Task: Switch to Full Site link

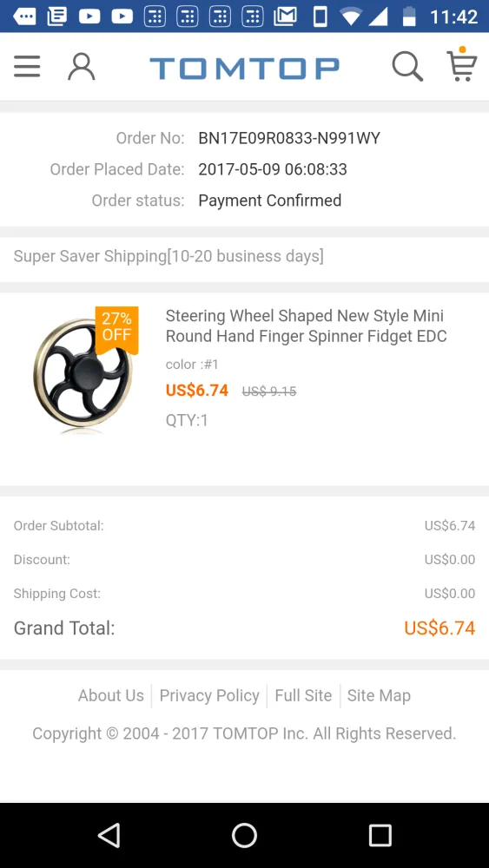Action: 303,695
